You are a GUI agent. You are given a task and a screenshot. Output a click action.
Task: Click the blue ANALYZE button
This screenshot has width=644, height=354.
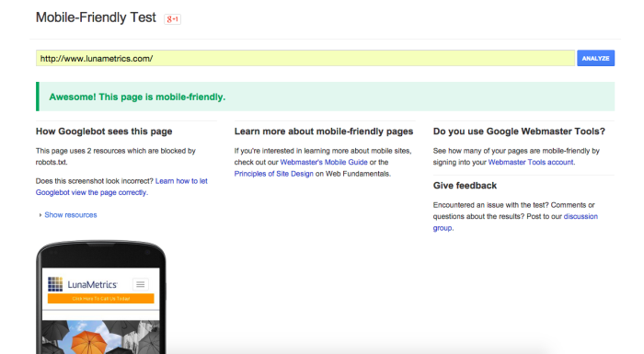pyautogui.click(x=595, y=58)
